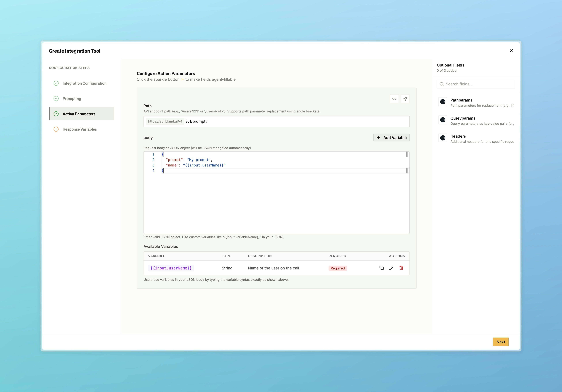Edit the userName variable with pencil icon

[391, 268]
